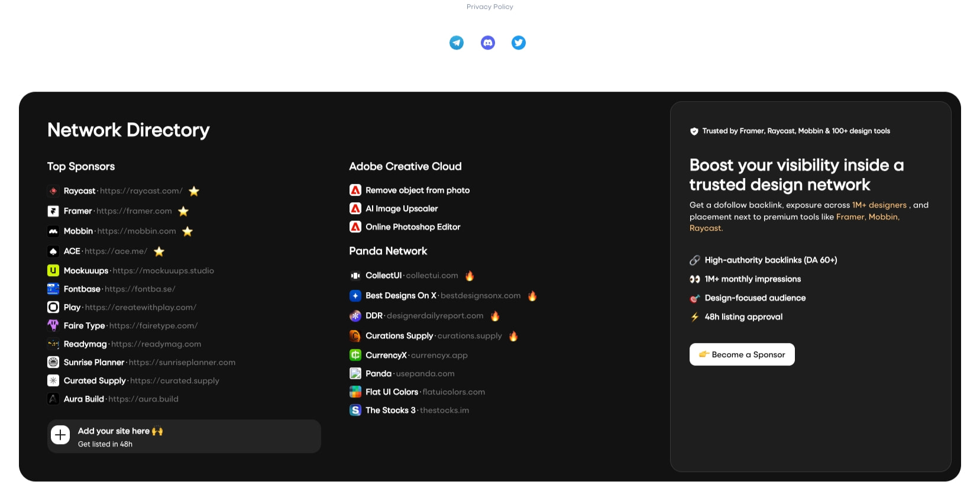Viewport: 980px width, 498px height.
Task: Open the Sunrise Planner link
Action: click(150, 362)
